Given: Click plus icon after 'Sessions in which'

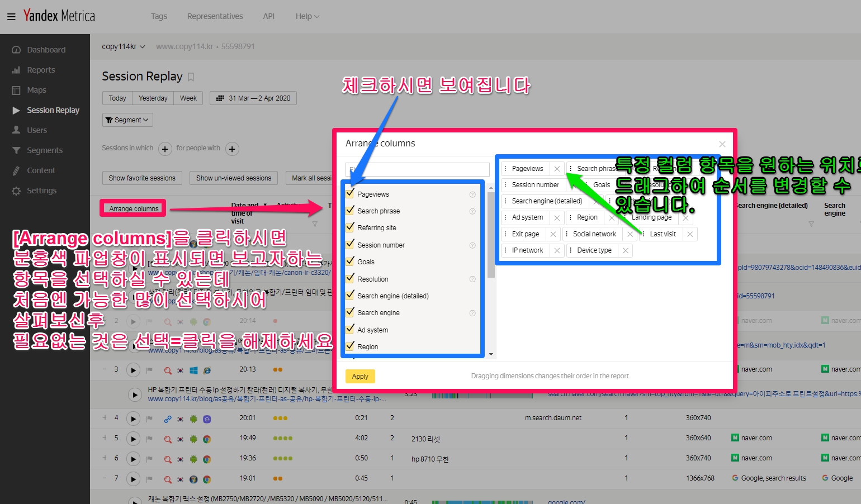Looking at the screenshot, I should click(x=165, y=149).
